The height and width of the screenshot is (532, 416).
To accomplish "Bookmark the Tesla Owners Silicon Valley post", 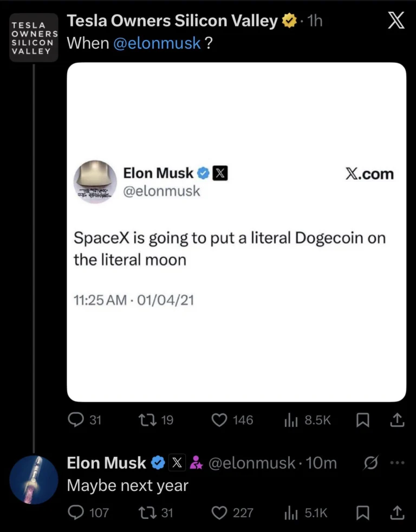I will pos(363,420).
